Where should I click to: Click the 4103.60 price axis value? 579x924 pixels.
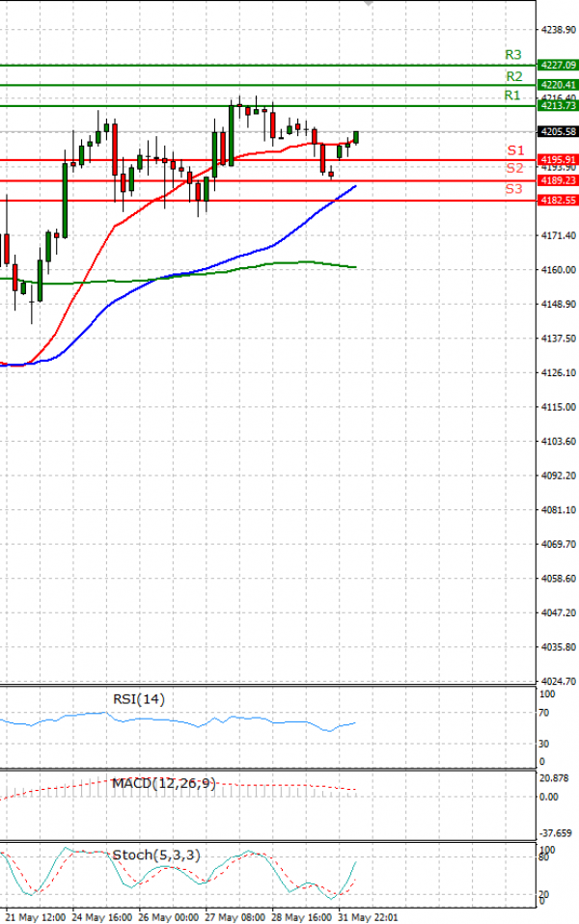coord(559,442)
